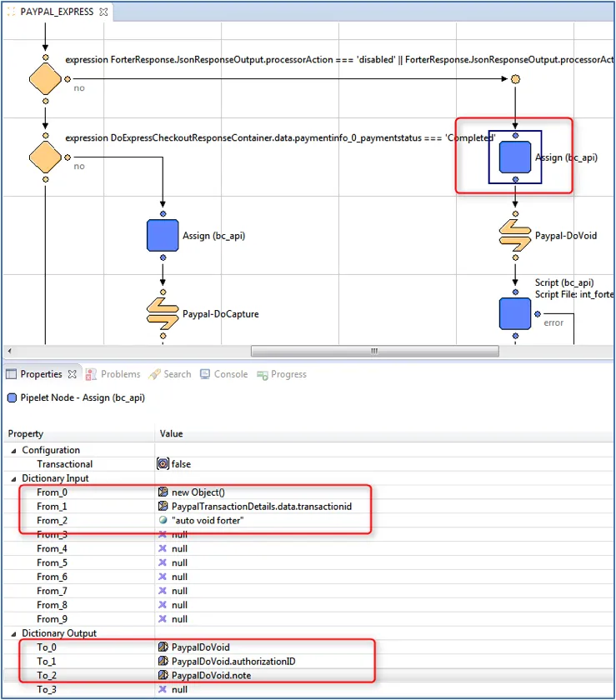Close the PAYPAL_EXPRESS editor tab
The image size is (616, 700).
tap(103, 12)
